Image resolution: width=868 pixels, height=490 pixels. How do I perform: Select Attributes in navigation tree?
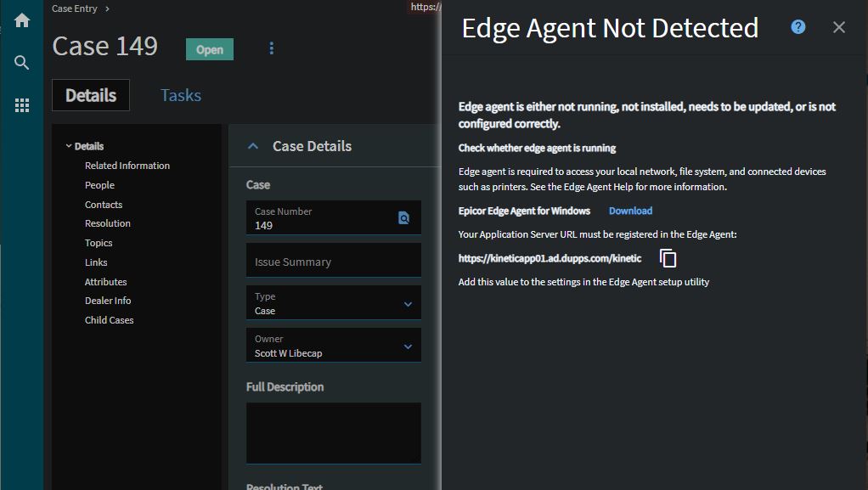point(105,282)
